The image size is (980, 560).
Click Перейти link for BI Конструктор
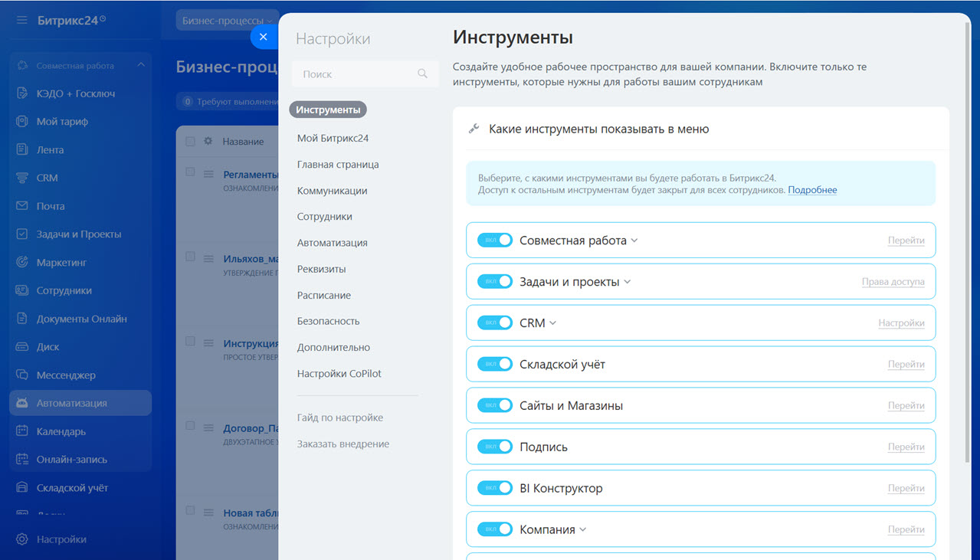click(906, 489)
